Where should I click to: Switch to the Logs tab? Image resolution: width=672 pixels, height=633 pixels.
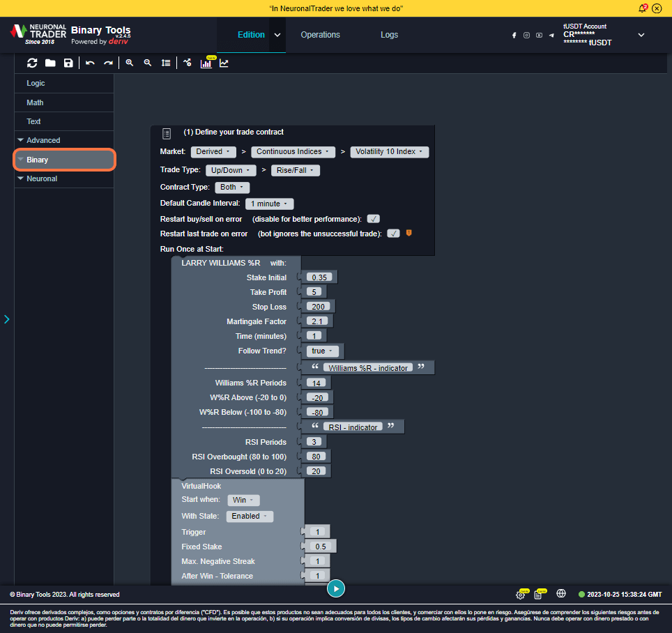[x=389, y=35]
